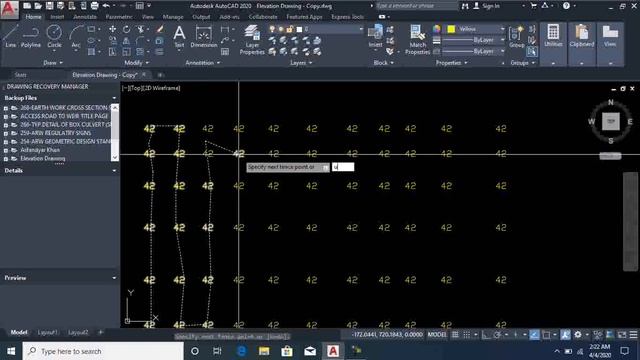Expand the Properties panel dropdown
The image size is (640, 360).
pyautogui.click(x=451, y=63)
